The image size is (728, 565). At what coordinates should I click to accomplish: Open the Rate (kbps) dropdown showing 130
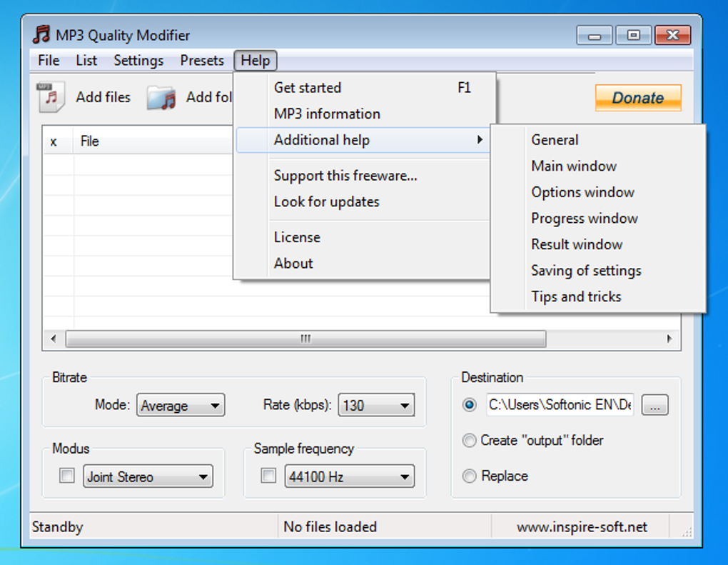tap(376, 405)
